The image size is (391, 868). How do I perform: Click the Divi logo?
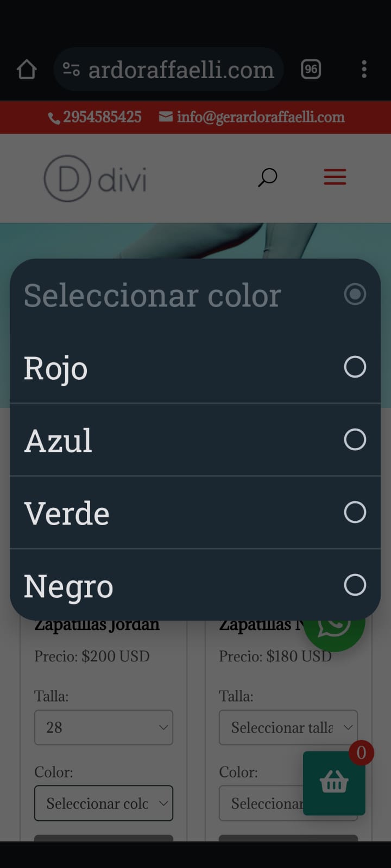point(96,178)
